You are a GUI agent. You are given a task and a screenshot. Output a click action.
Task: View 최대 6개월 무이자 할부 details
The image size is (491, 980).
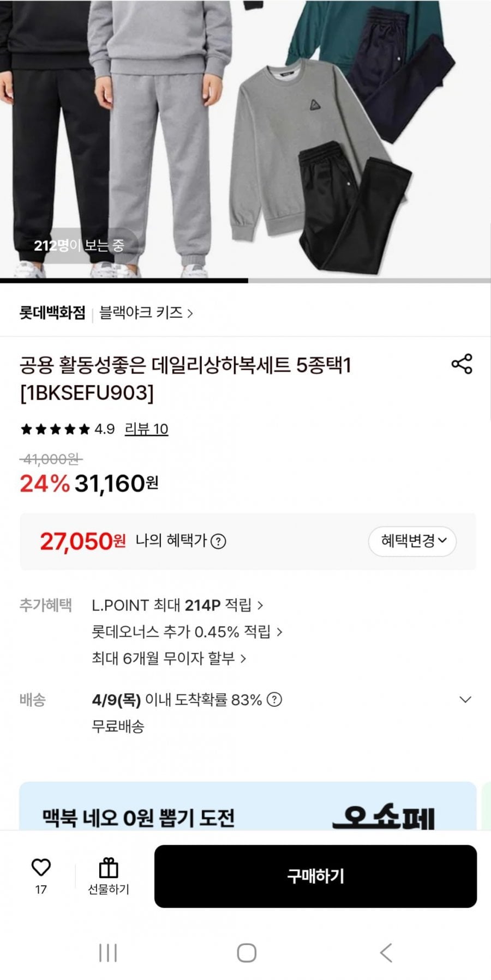169,658
